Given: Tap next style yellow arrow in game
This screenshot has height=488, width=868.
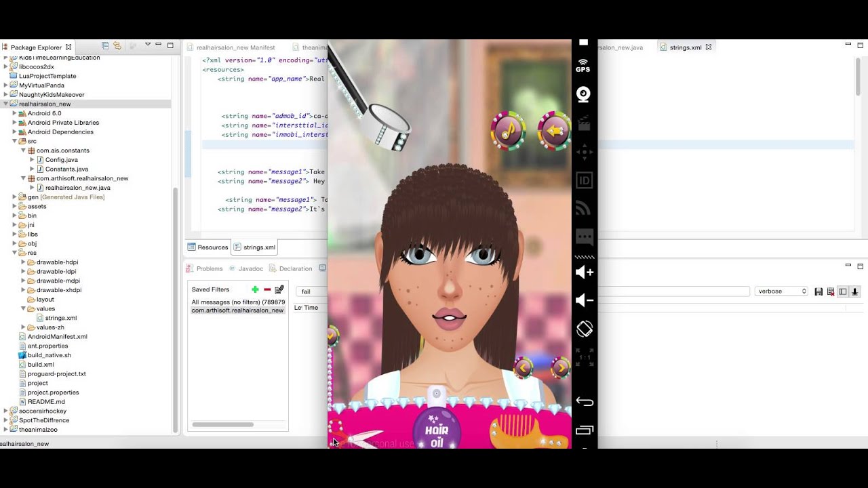Looking at the screenshot, I should tap(561, 367).
